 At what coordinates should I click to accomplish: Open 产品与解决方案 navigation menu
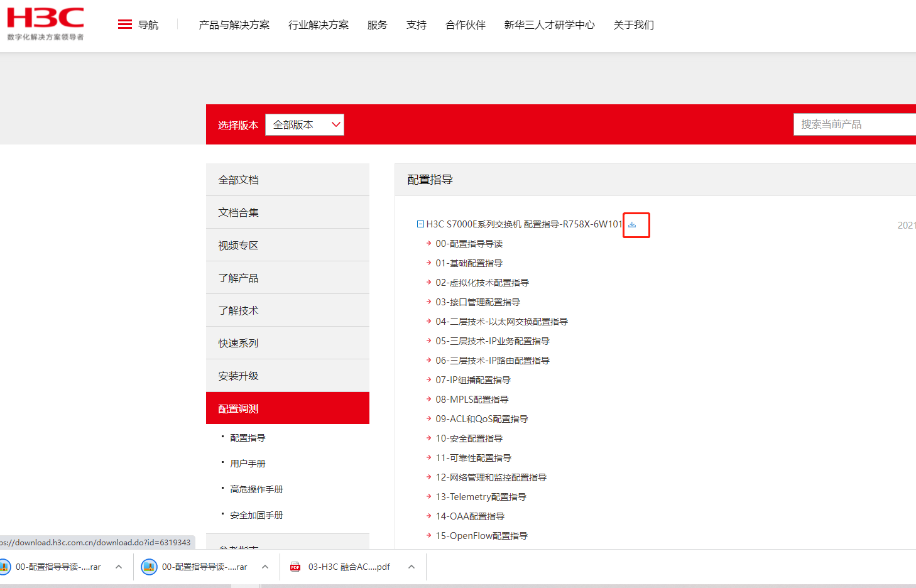click(x=234, y=24)
